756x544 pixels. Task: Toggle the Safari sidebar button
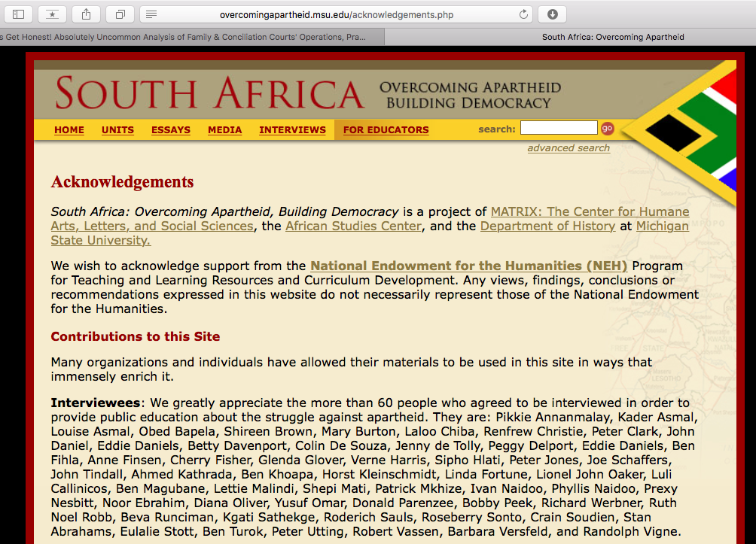(18, 14)
